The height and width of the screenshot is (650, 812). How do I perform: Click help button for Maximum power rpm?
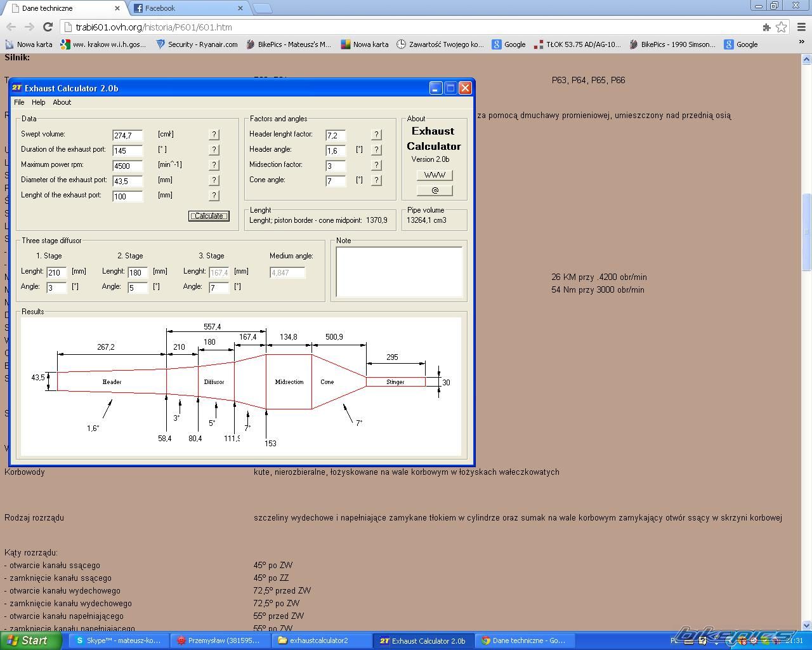[x=214, y=165]
